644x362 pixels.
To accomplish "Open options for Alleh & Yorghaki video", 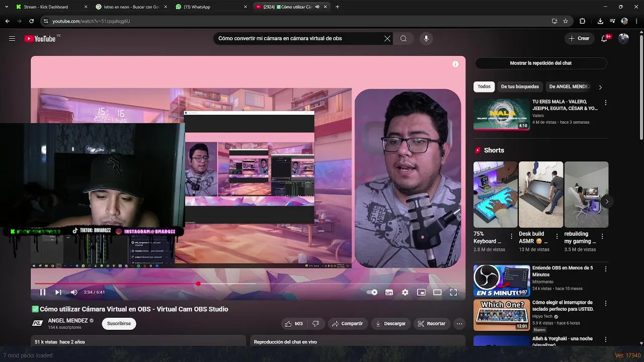I will [606, 339].
